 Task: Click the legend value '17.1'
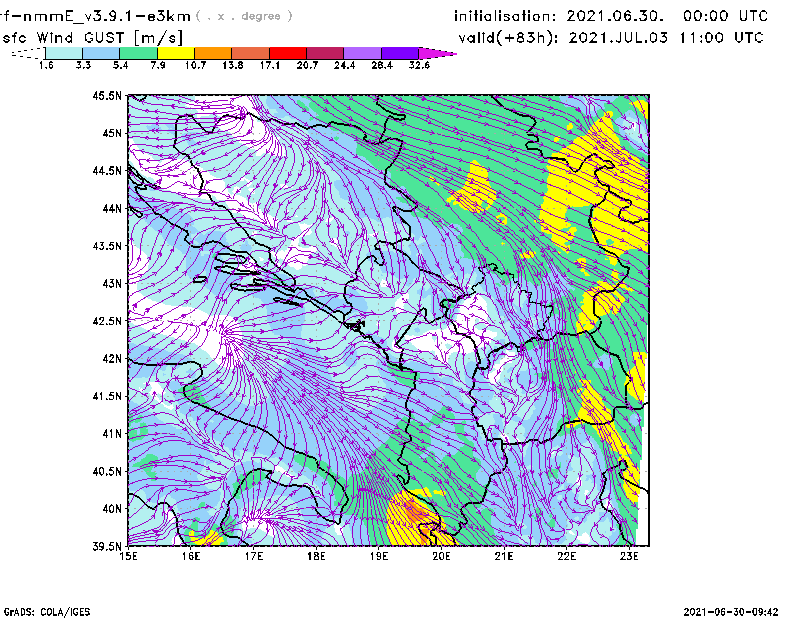[x=270, y=65]
